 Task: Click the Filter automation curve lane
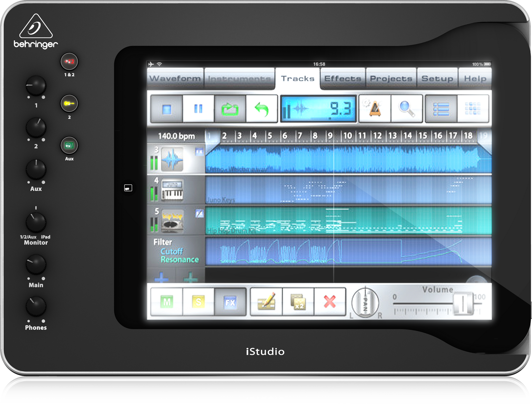point(348,251)
